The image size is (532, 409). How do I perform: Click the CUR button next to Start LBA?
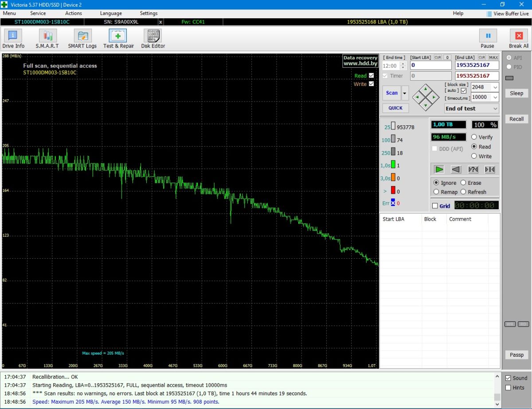[438, 58]
